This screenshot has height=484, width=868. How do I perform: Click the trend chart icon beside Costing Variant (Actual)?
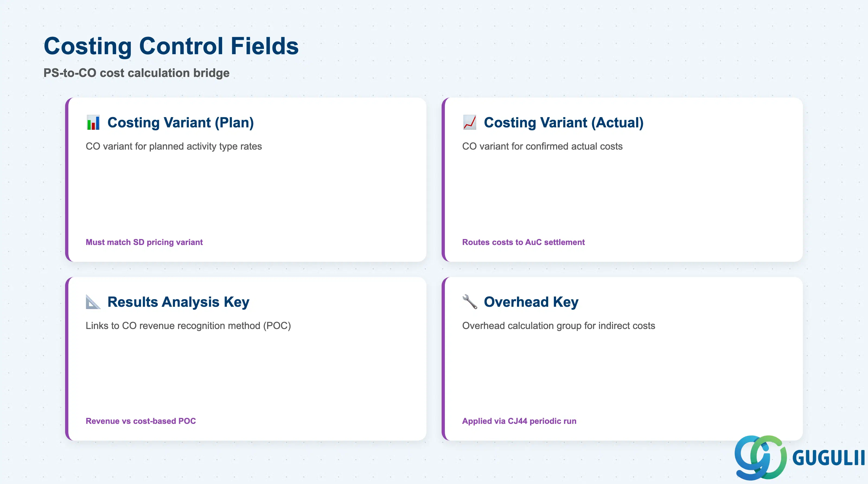pyautogui.click(x=469, y=122)
